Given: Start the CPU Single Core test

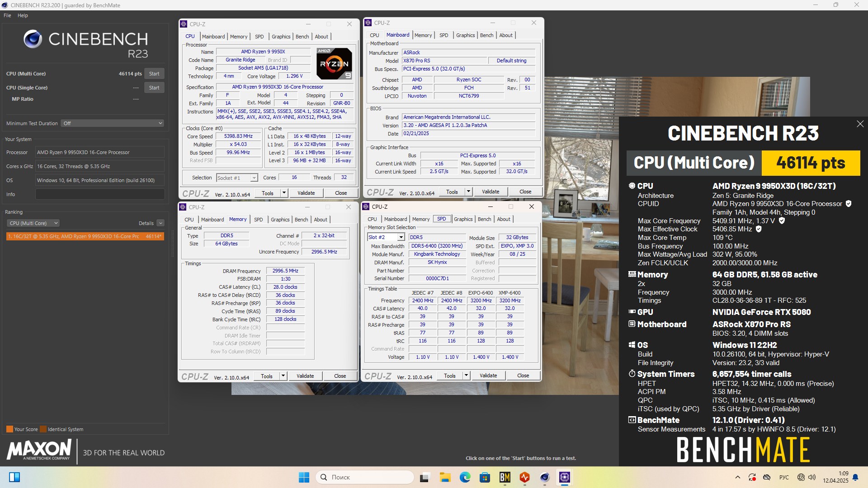Looking at the screenshot, I should (x=154, y=88).
